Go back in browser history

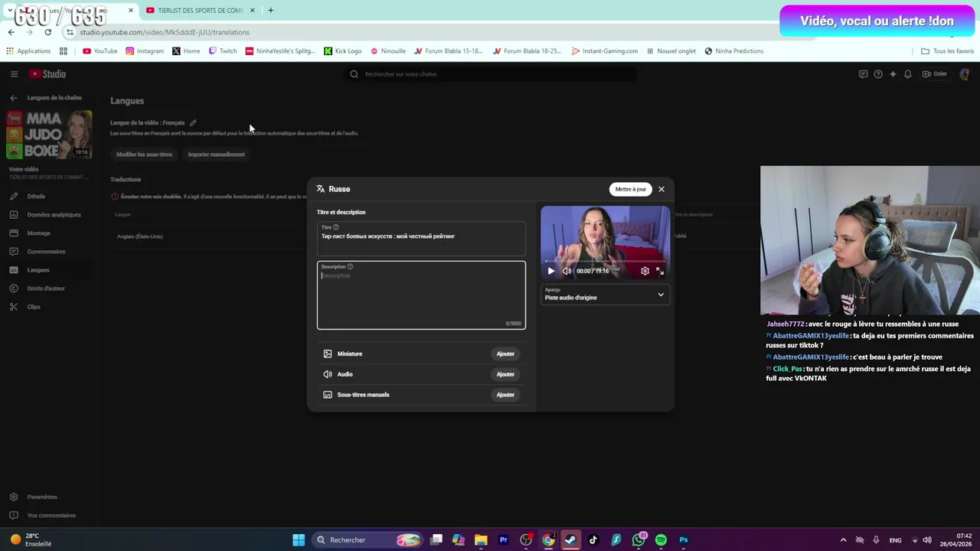tap(11, 32)
